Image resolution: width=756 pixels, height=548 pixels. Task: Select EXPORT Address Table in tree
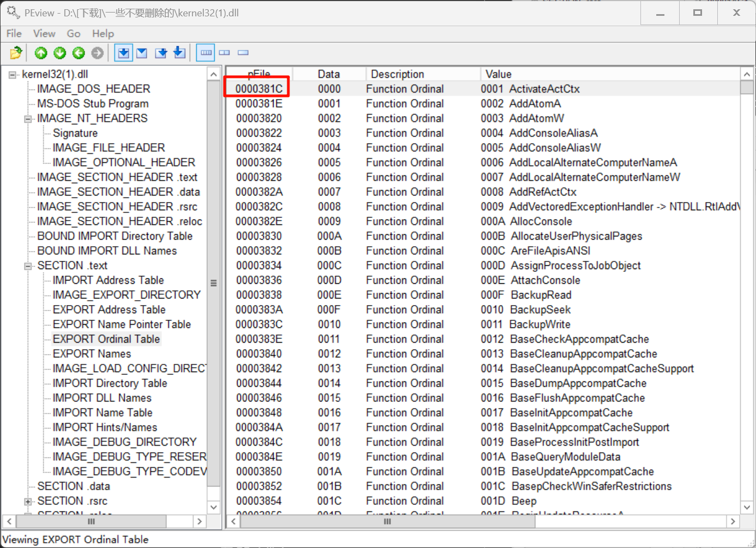109,309
